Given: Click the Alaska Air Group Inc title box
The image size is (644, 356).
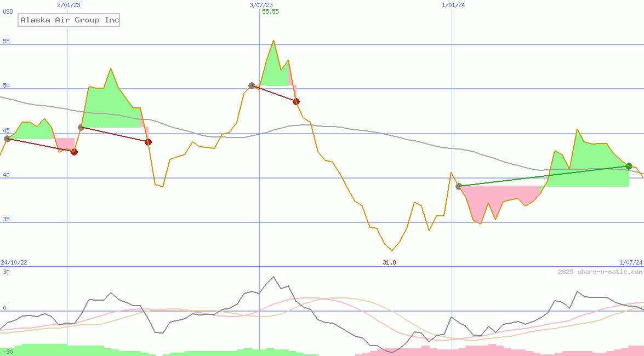Looking at the screenshot, I should coord(69,20).
